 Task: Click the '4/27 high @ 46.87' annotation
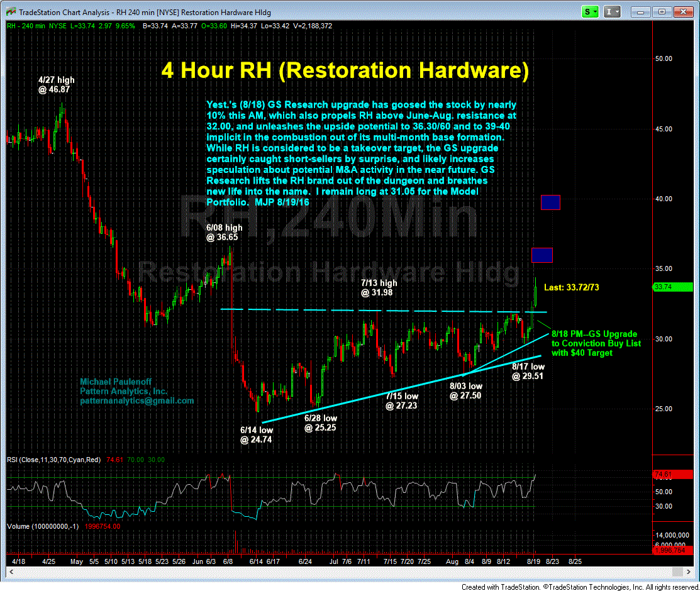(x=56, y=85)
